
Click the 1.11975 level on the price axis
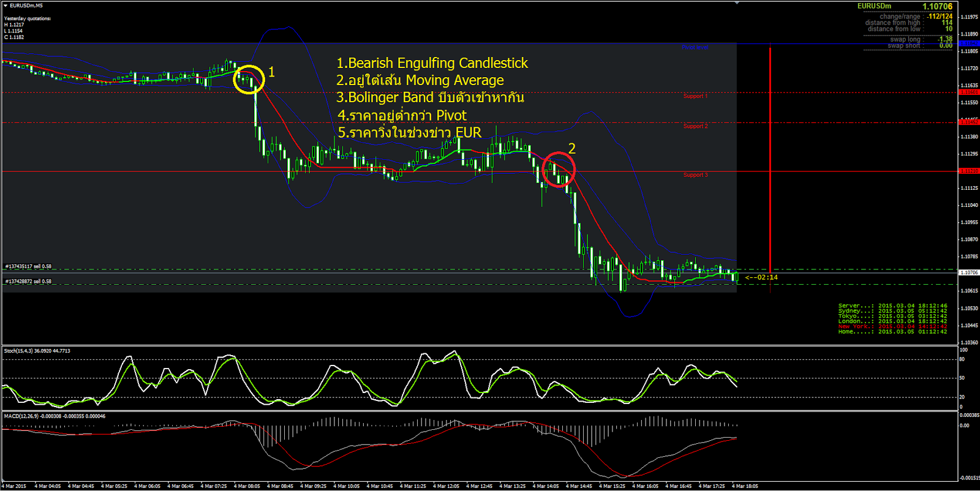click(969, 17)
